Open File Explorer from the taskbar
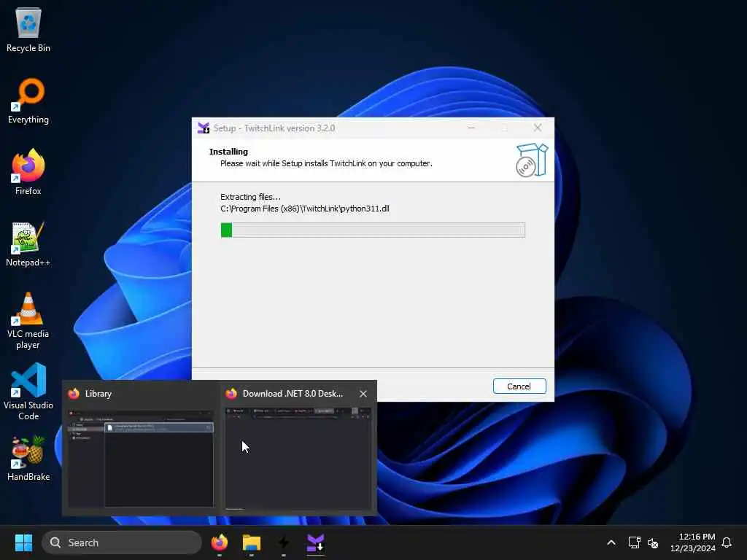Screen dimensions: 747x560 tap(252, 542)
